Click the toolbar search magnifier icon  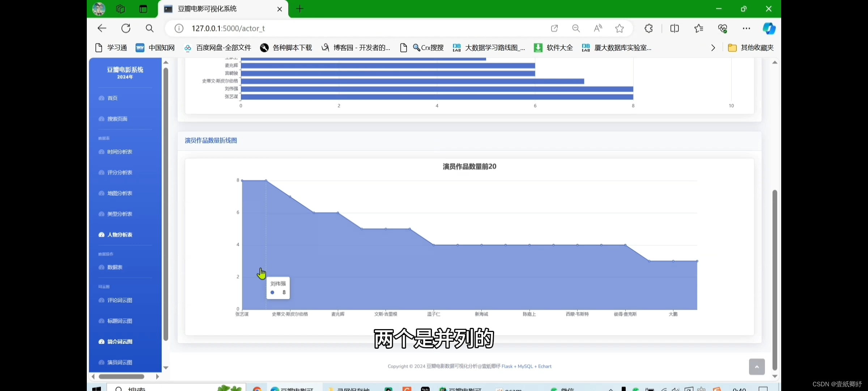[150, 28]
